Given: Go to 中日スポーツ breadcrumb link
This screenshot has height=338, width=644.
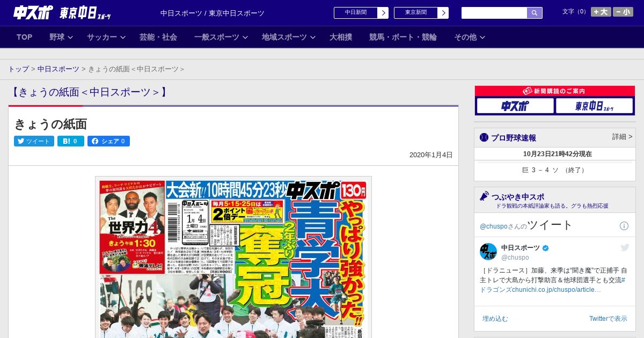Looking at the screenshot, I should [58, 69].
